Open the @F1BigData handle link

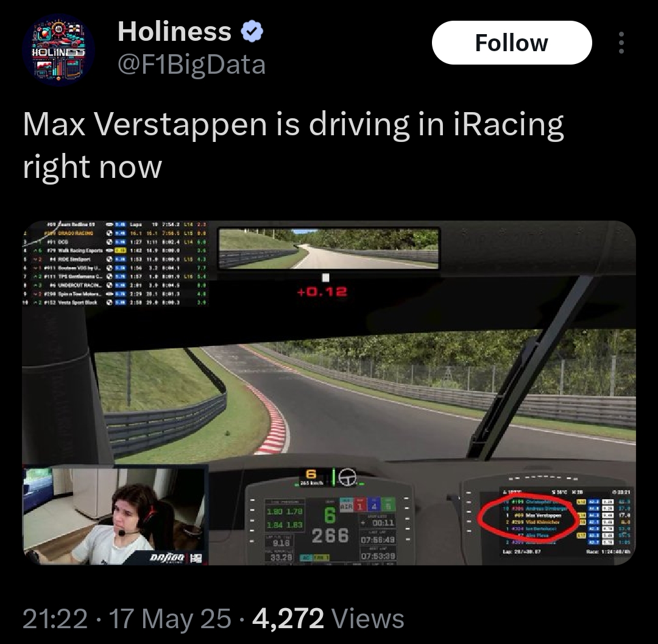(x=191, y=65)
